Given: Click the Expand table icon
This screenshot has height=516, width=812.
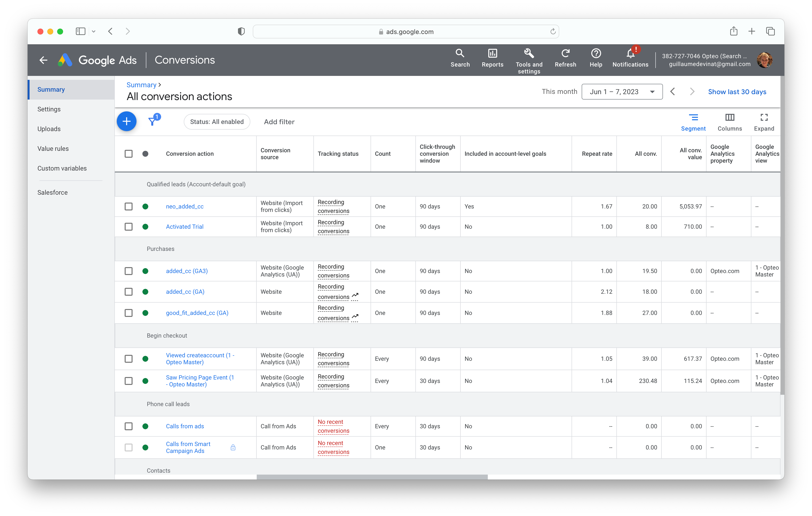Looking at the screenshot, I should 764,118.
